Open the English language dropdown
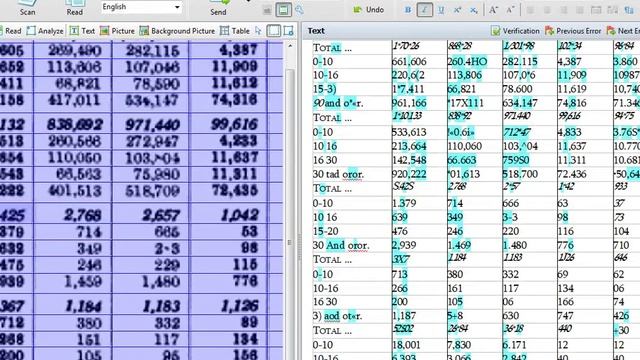 click(x=141, y=7)
